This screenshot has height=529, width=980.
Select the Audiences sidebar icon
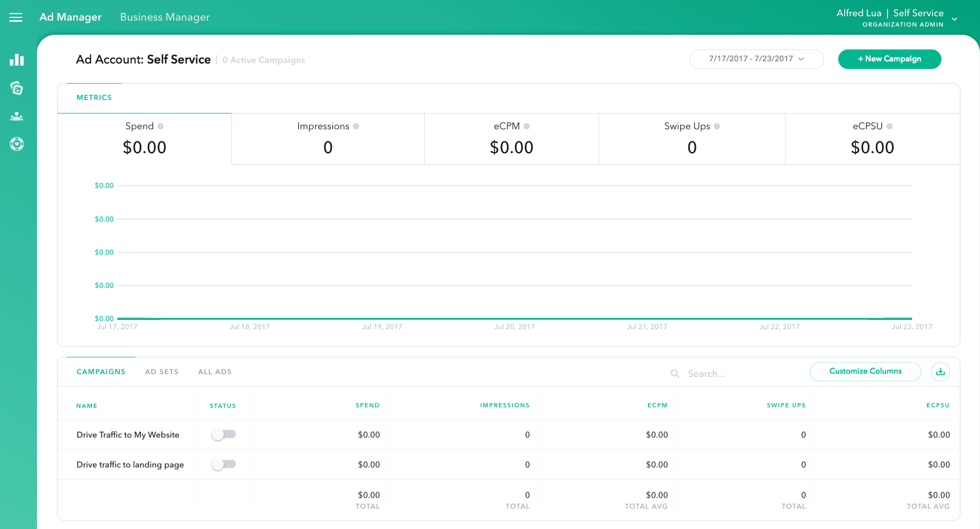click(x=17, y=116)
